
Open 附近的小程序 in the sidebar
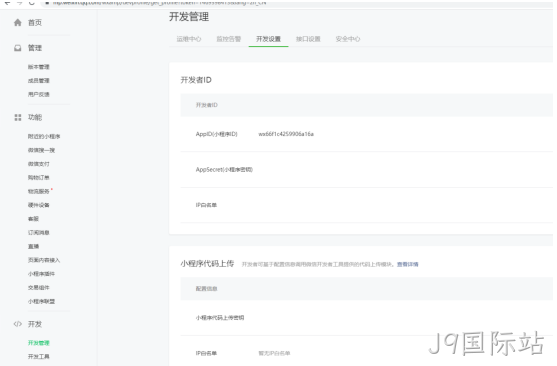pyautogui.click(x=44, y=136)
